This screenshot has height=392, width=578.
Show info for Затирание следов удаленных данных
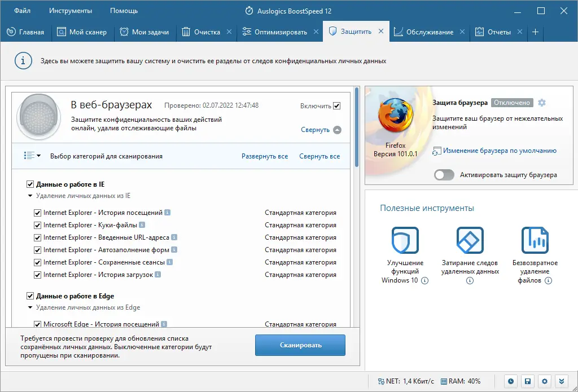(470, 281)
